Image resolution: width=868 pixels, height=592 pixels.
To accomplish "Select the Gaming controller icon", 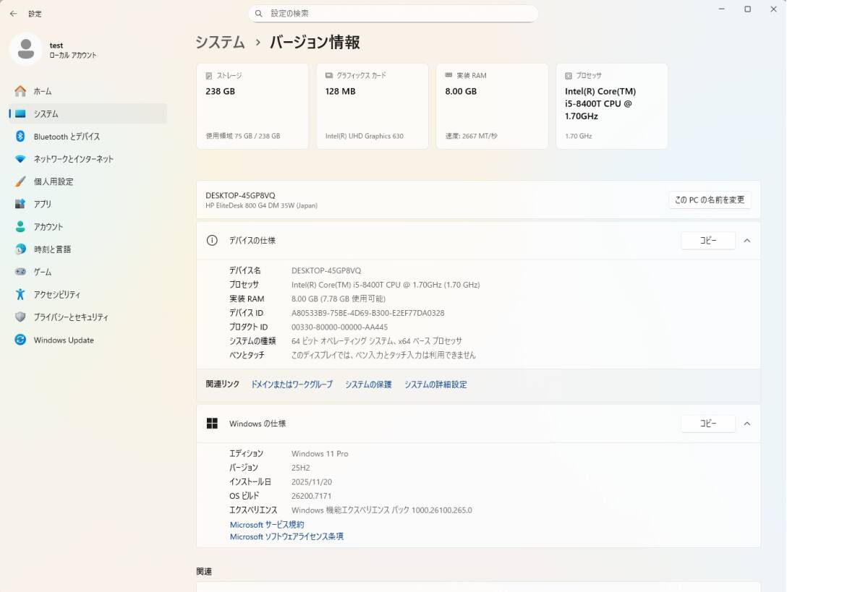I will (20, 272).
